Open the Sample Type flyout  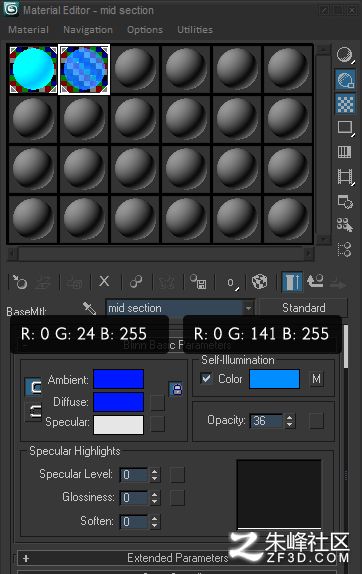coord(345,55)
